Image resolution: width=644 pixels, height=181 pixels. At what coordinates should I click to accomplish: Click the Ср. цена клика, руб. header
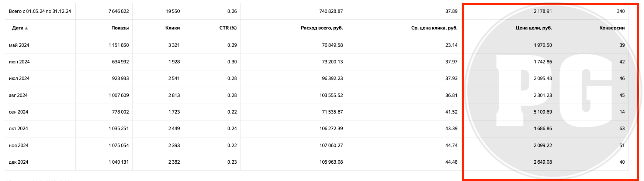coord(434,28)
